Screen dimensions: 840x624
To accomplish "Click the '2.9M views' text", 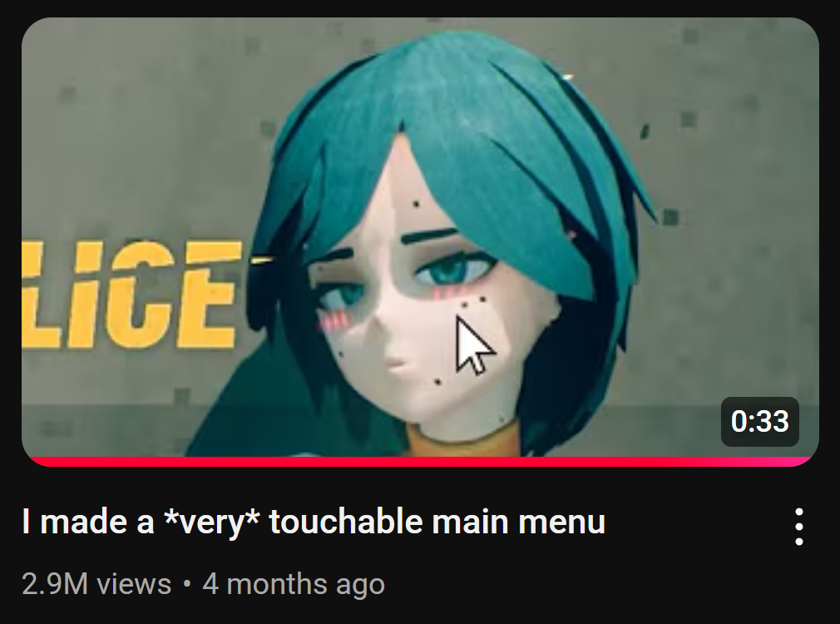I will click(96, 584).
